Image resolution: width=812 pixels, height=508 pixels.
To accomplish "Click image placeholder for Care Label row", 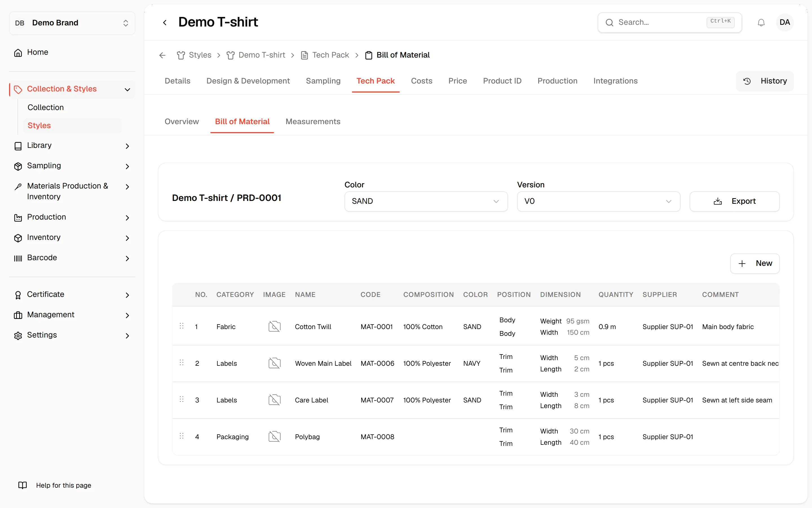I will point(274,400).
